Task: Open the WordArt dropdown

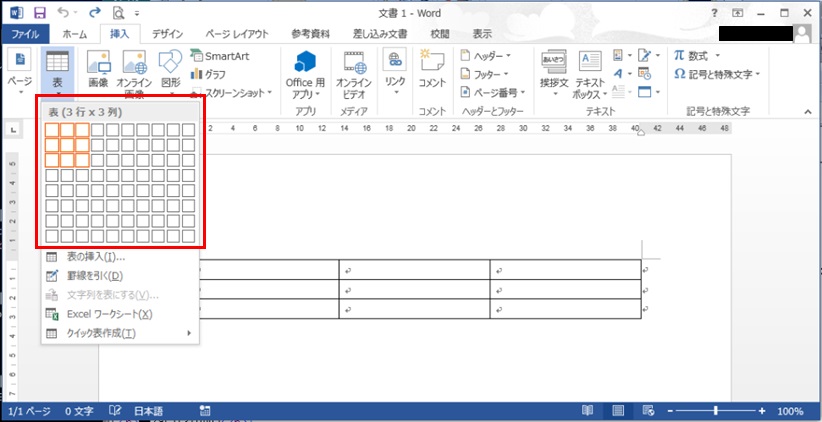Action: [x=622, y=74]
